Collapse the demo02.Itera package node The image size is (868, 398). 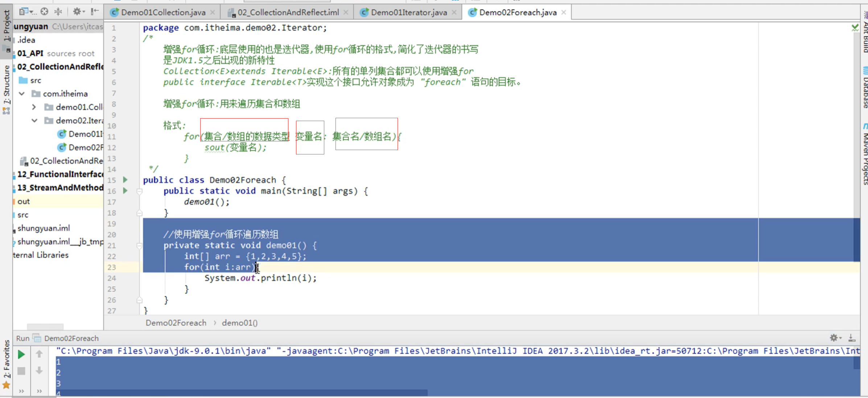(x=34, y=120)
